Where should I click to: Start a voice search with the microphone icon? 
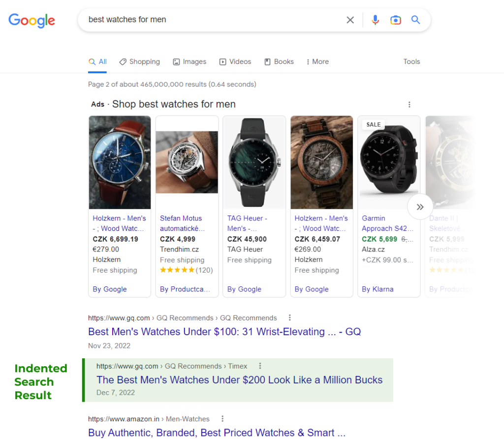click(x=375, y=20)
